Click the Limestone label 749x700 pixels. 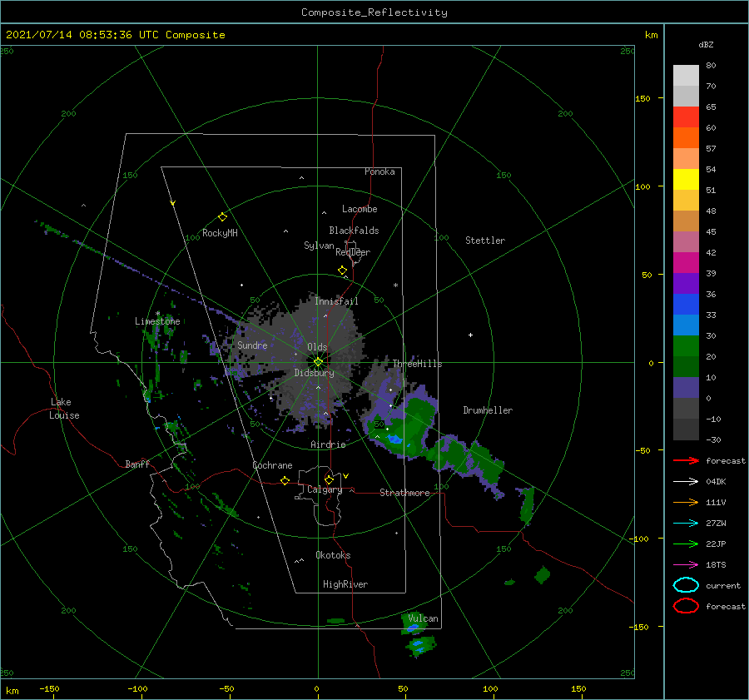(x=157, y=321)
